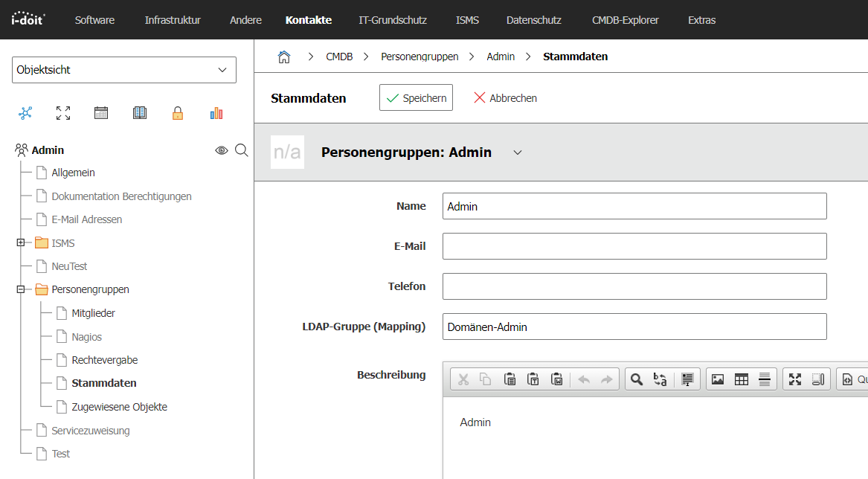The height and width of the screenshot is (479, 868).
Task: Click CMDB in the breadcrumb
Action: click(339, 57)
